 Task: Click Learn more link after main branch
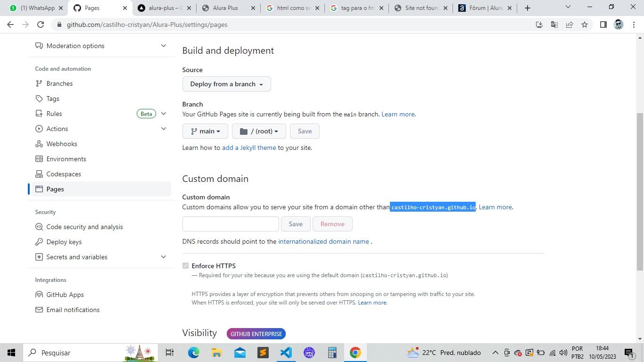coord(398,114)
